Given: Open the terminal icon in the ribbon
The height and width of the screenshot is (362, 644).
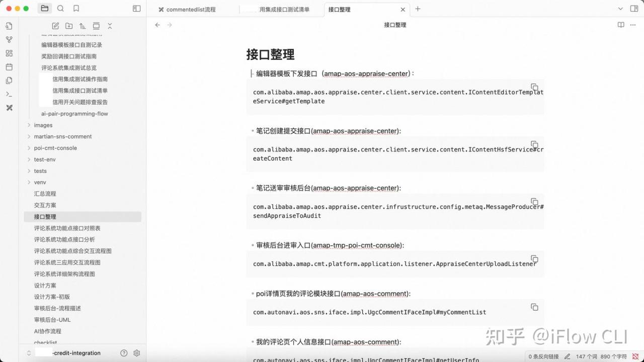Looking at the screenshot, I should [9, 94].
